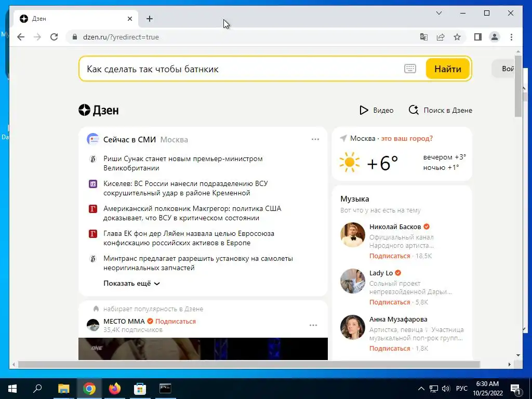
Task: Open the network icon in system tray
Action: [434, 389]
